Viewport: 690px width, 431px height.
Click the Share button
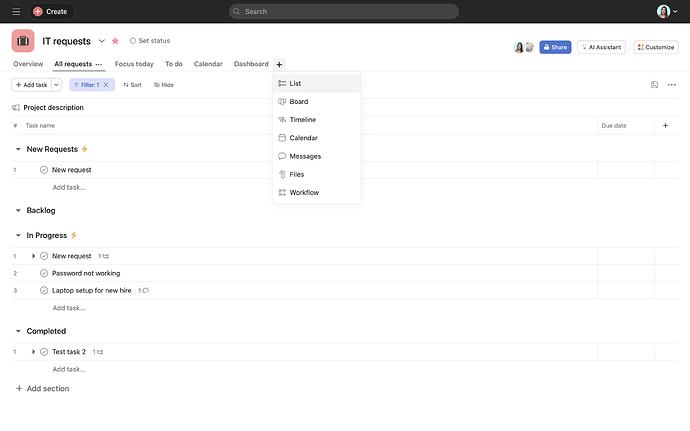(555, 47)
